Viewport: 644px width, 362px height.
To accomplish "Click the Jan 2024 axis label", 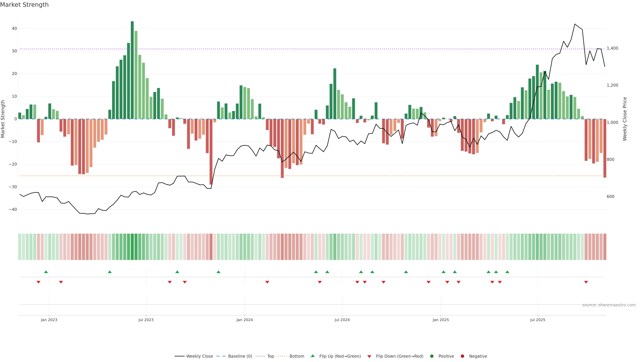I will (245, 320).
